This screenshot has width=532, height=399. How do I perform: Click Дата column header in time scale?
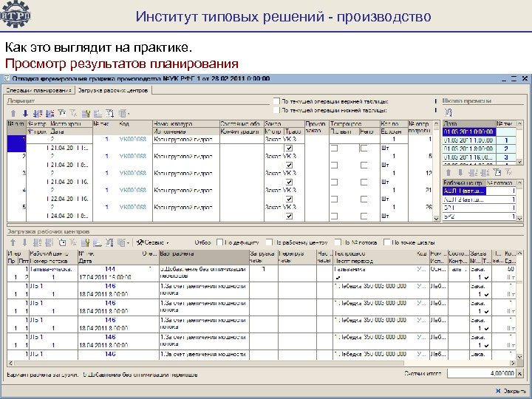pyautogui.click(x=469, y=124)
